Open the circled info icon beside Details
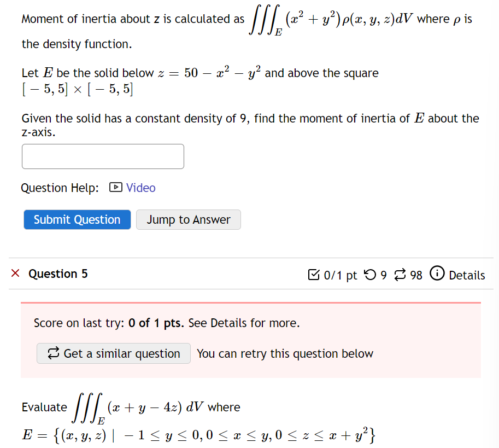Image resolution: width=499 pixels, height=448 pixels. tap(436, 275)
